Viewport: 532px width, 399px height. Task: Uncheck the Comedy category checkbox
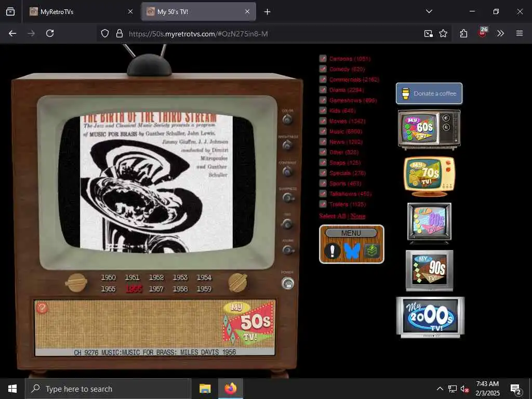pyautogui.click(x=323, y=69)
